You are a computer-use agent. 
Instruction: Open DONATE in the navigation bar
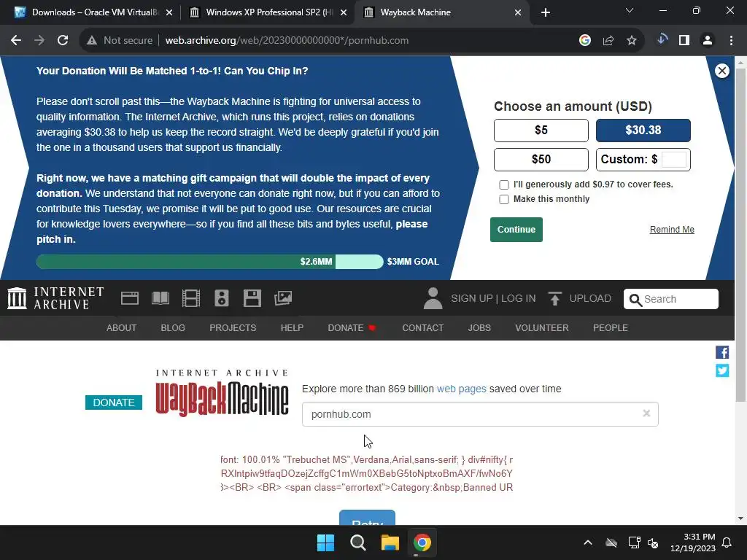[352, 327]
